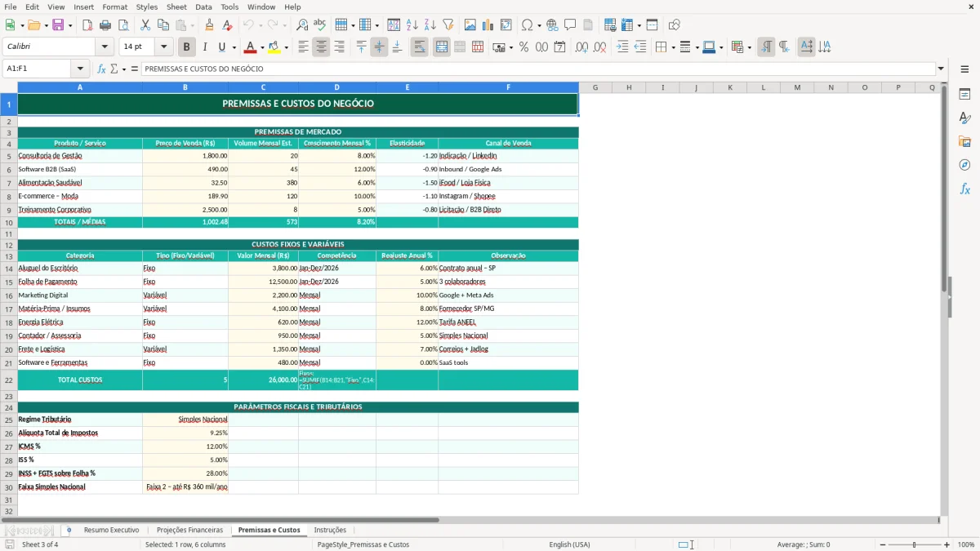Viewport: 980px width, 551px height.
Task: Open the Name Box dropdown arrow
Action: click(80, 69)
